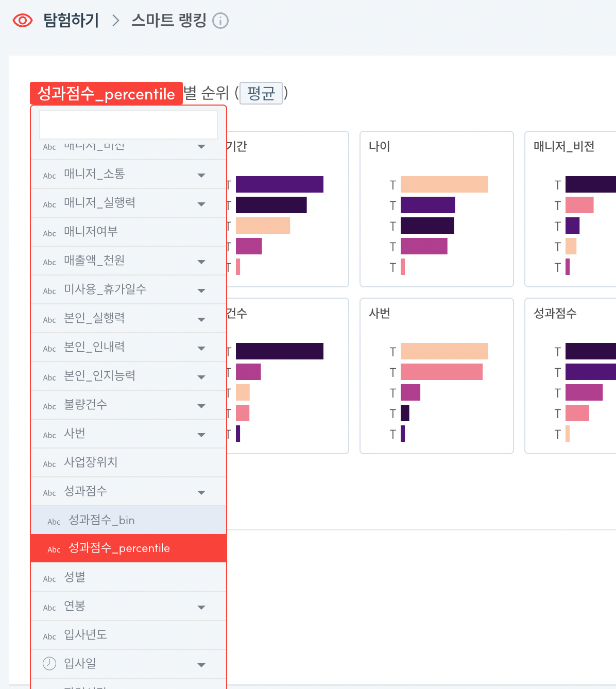Click the pink second bar in 사번 chart
Viewport: 616px width, 689px height.
[x=441, y=372]
